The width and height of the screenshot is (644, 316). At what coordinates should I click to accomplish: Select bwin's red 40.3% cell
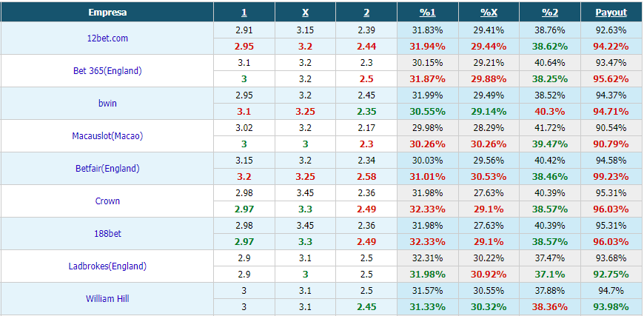tap(550, 111)
